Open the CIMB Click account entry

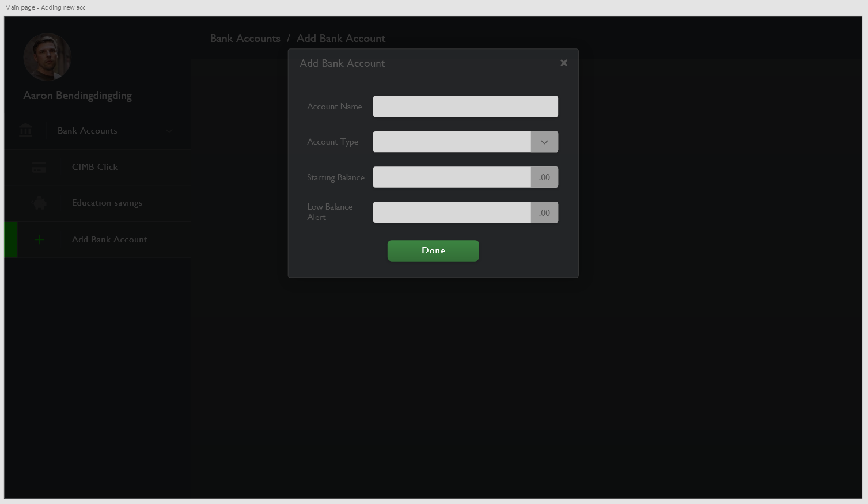[x=94, y=167]
